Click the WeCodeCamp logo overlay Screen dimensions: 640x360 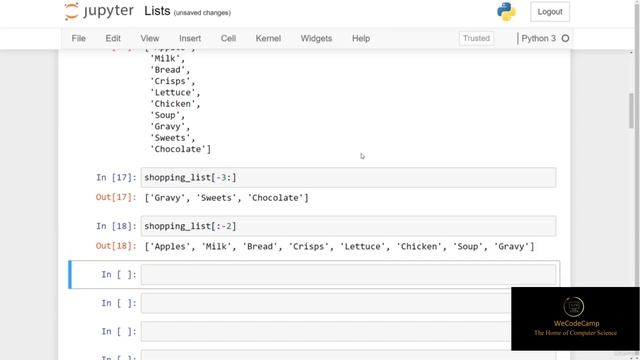click(575, 318)
